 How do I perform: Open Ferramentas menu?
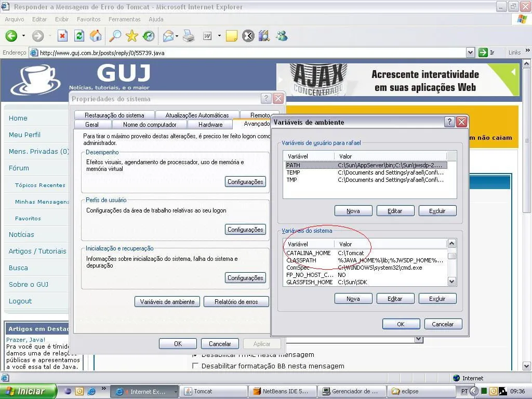[125, 19]
